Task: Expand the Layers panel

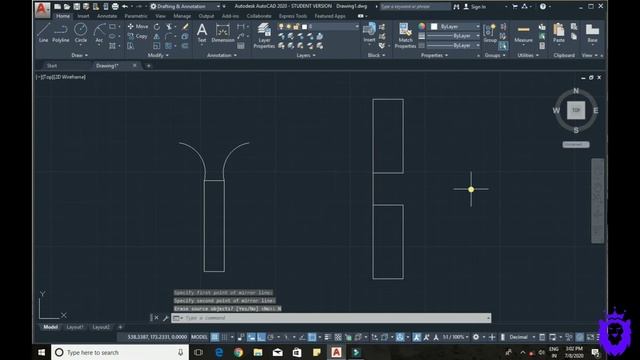Action: point(306,55)
